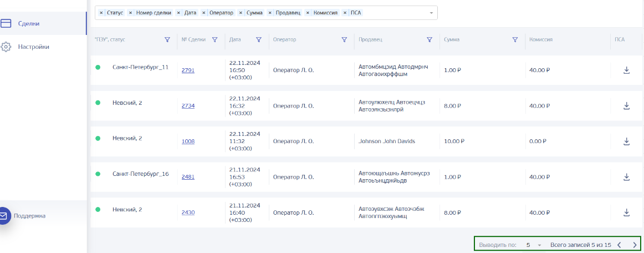644x253 pixels.
Task: Open deal number 2481
Action: [188, 177]
